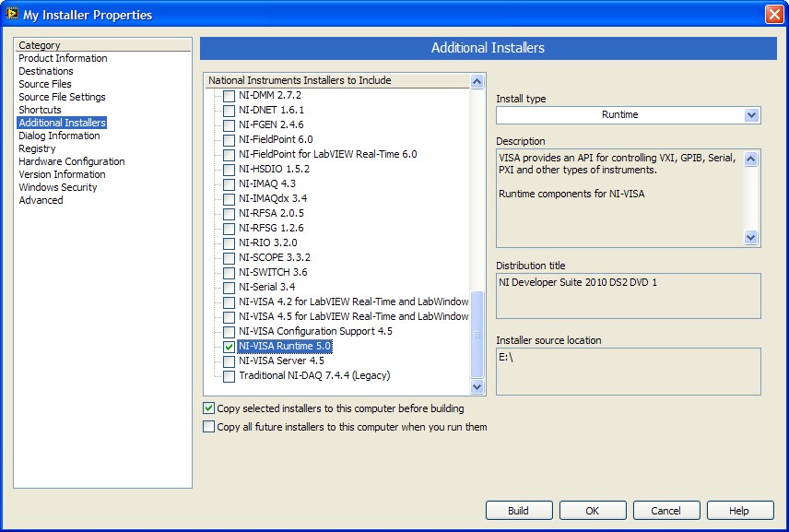This screenshot has height=532, width=789.
Task: Close the My Installer Properties window
Action: (x=774, y=15)
